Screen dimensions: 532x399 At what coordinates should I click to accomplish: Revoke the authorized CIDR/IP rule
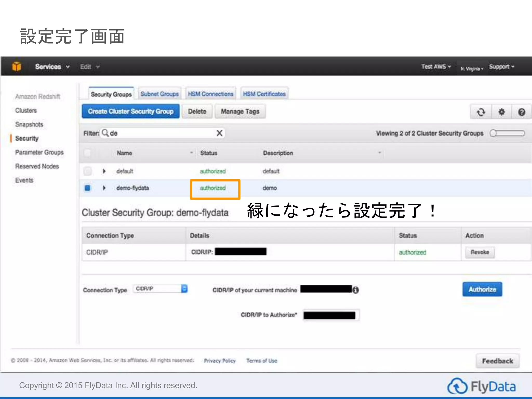pyautogui.click(x=480, y=252)
